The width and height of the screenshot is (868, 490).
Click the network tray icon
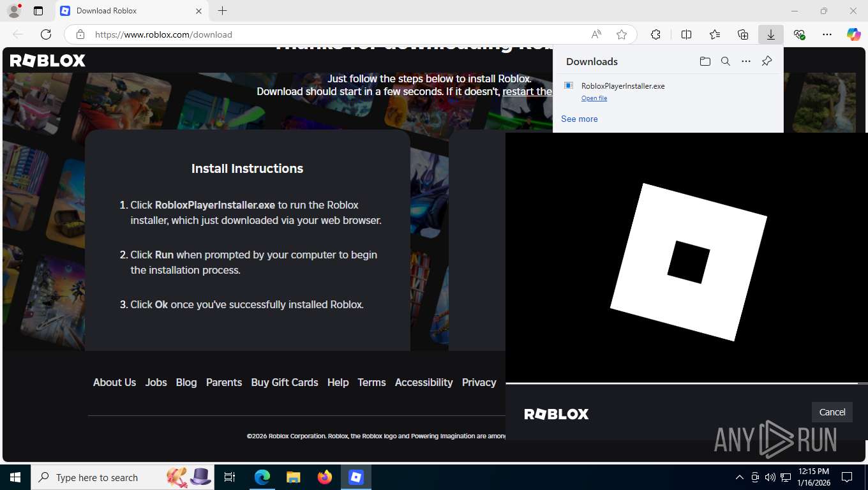tap(786, 477)
